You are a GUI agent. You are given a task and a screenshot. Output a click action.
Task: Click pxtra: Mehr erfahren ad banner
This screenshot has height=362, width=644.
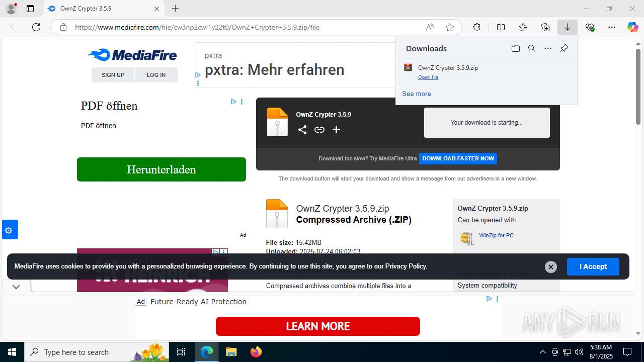(274, 70)
